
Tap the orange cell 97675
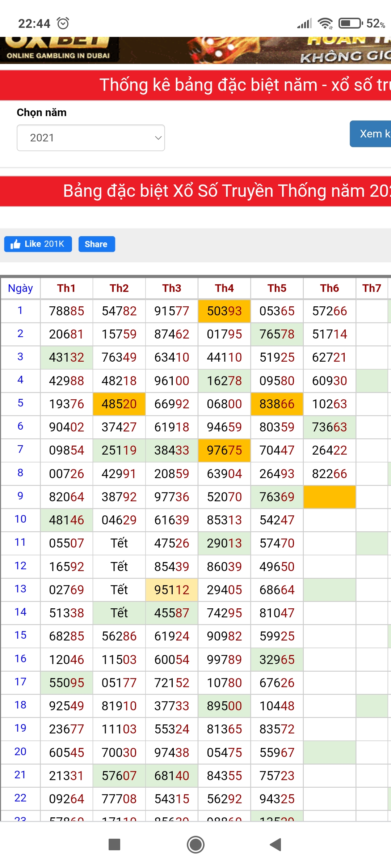(x=224, y=450)
